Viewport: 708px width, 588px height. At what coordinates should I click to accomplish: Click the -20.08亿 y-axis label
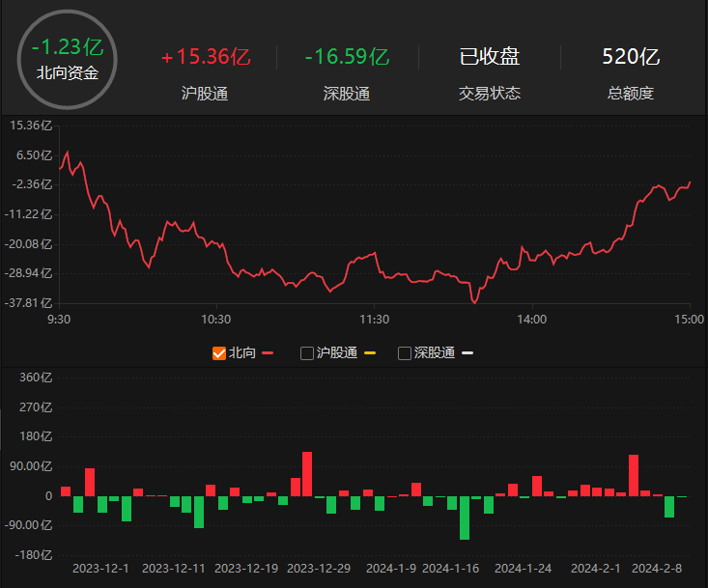tap(28, 244)
